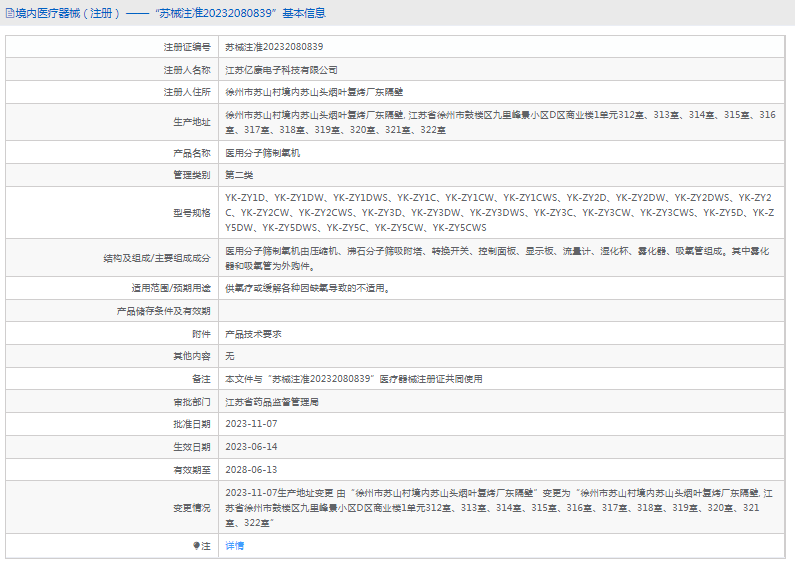Click the 适用范围/预期用途 value text
The height and width of the screenshot is (564, 795).
(x=307, y=288)
